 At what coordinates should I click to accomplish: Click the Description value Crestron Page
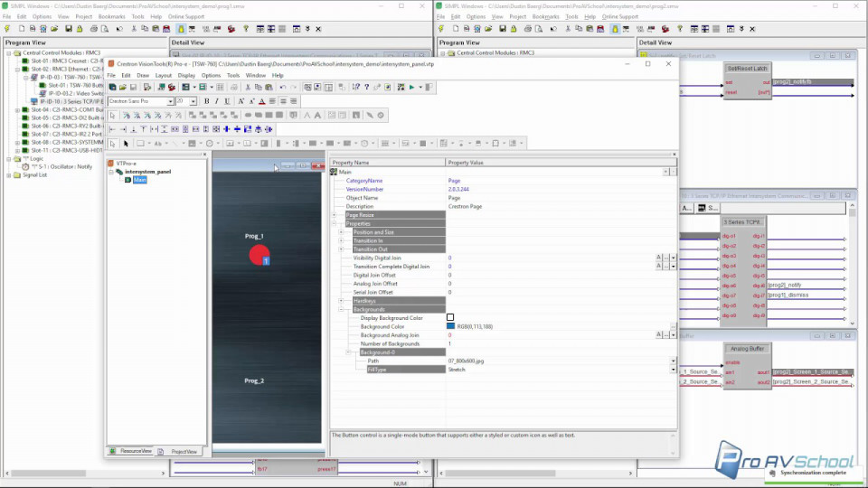[465, 206]
